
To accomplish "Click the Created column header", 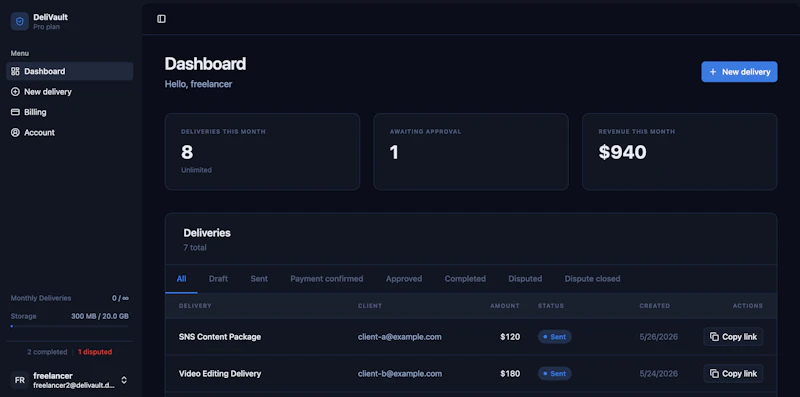I will (655, 306).
